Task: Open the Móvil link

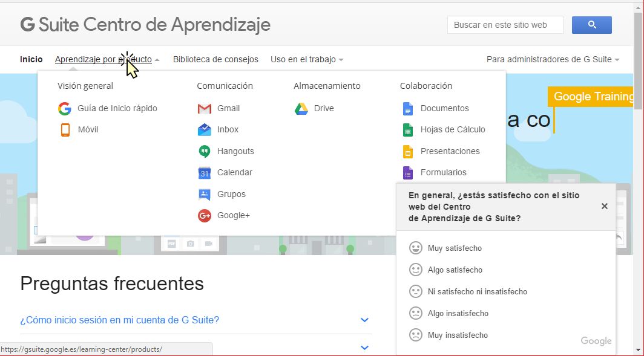Action: point(88,129)
